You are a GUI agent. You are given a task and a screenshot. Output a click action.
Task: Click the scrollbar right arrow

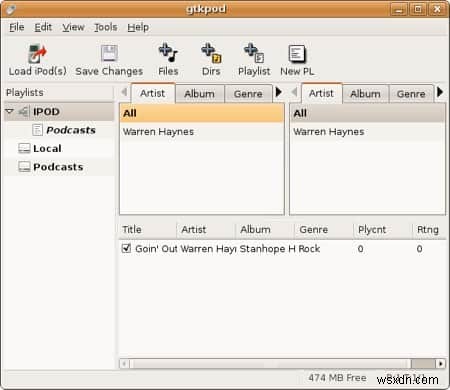point(441,363)
